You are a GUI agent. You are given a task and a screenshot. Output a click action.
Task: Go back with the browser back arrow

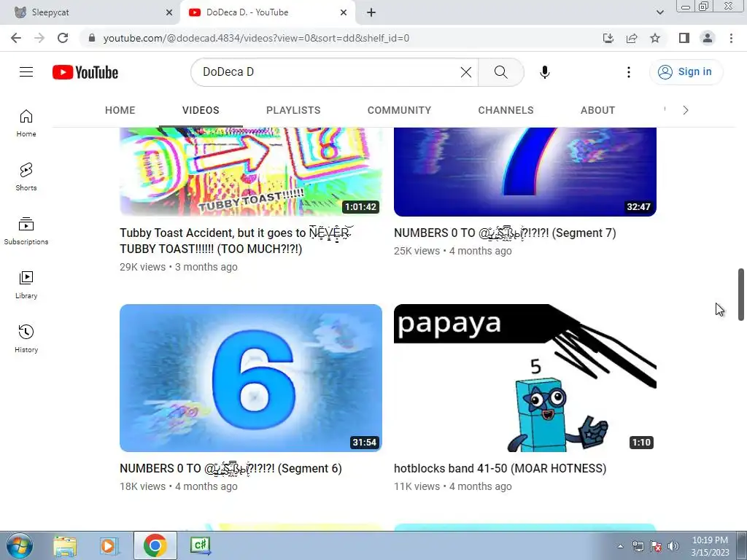click(x=16, y=38)
